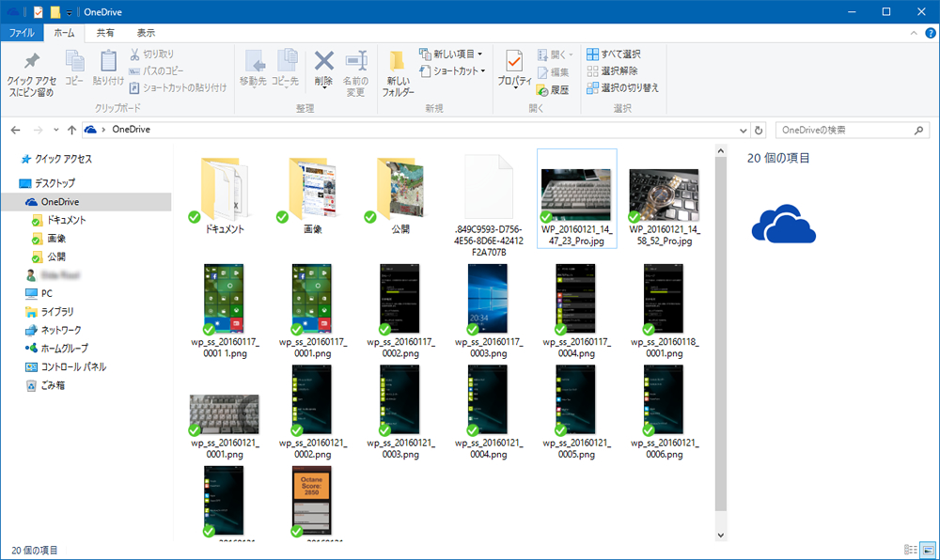
Task: Click the 削除 (Delete) X icon
Action: point(323,62)
